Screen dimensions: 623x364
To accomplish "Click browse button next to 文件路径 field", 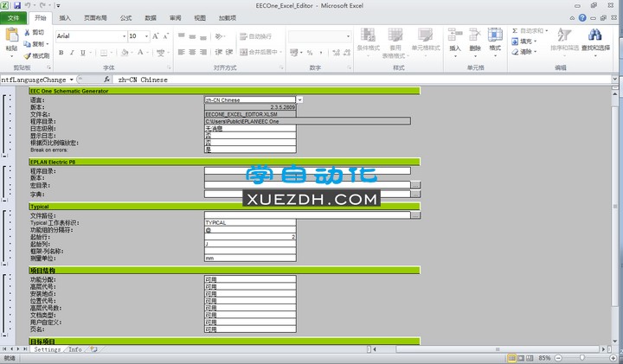I will pyautogui.click(x=415, y=215).
